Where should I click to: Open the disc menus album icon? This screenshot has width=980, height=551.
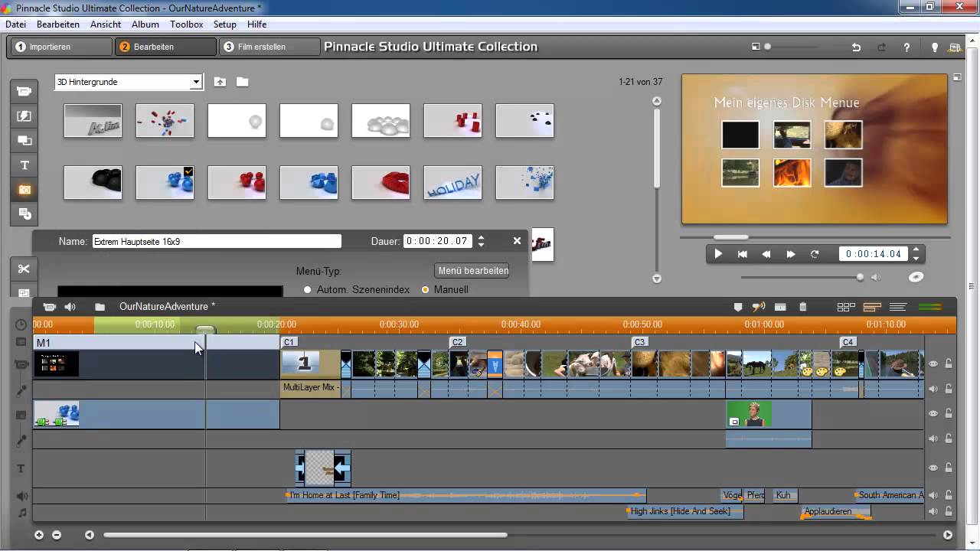click(x=24, y=214)
